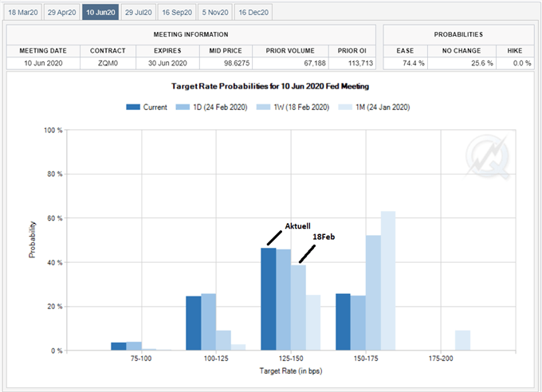Click the MID PRICE column header
The width and height of the screenshot is (542, 392).
pyautogui.click(x=226, y=51)
